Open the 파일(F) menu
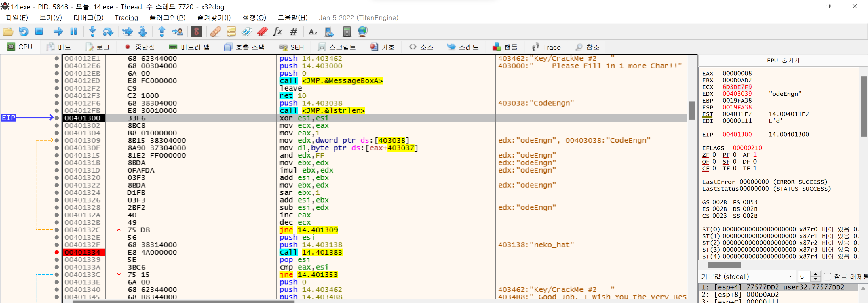 click(17, 17)
